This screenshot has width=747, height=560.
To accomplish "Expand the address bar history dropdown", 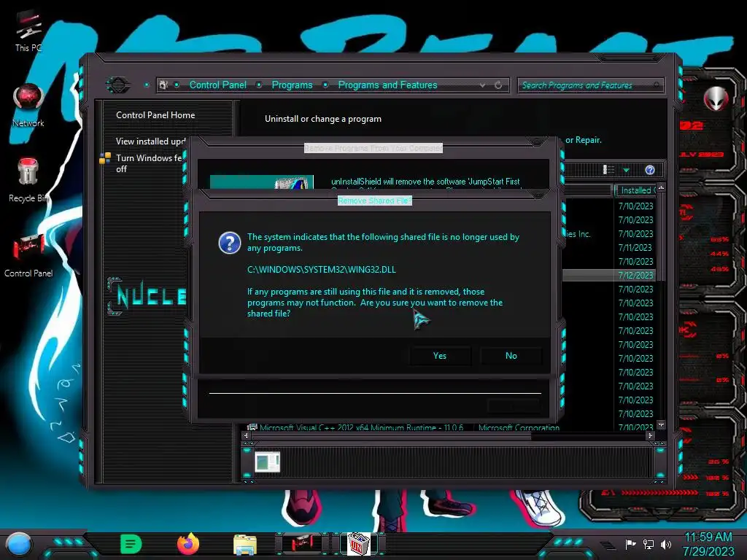I will [482, 85].
